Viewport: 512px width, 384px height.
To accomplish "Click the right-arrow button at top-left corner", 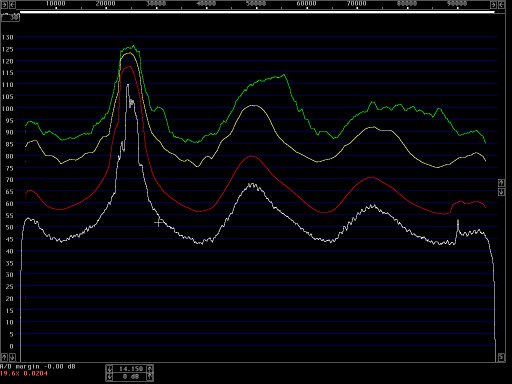I will pos(4,5).
